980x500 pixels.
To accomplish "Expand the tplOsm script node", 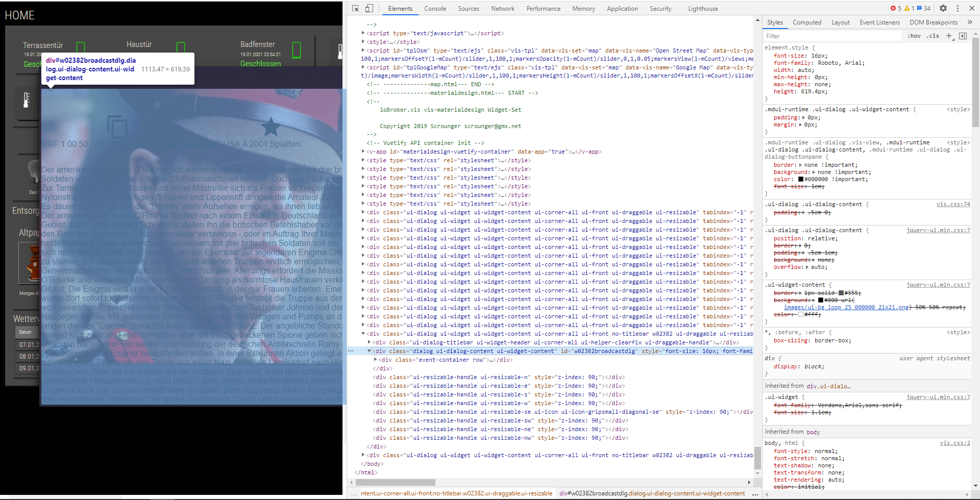I will (x=363, y=51).
